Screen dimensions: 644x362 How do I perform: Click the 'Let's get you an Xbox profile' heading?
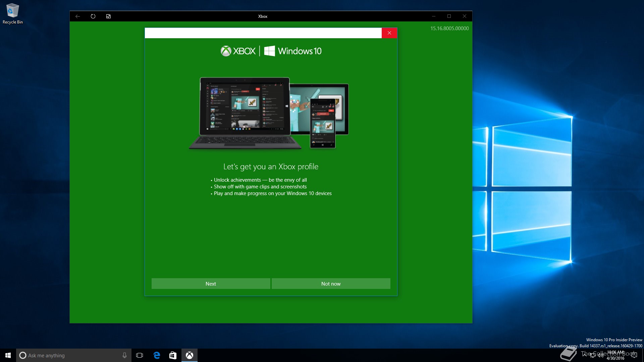271,167
